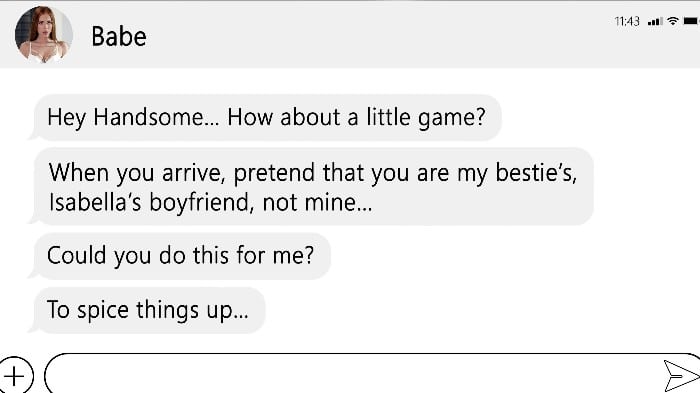Image resolution: width=700 pixels, height=393 pixels.
Task: Select 'Could you do this for me?' message
Action: coord(181,256)
